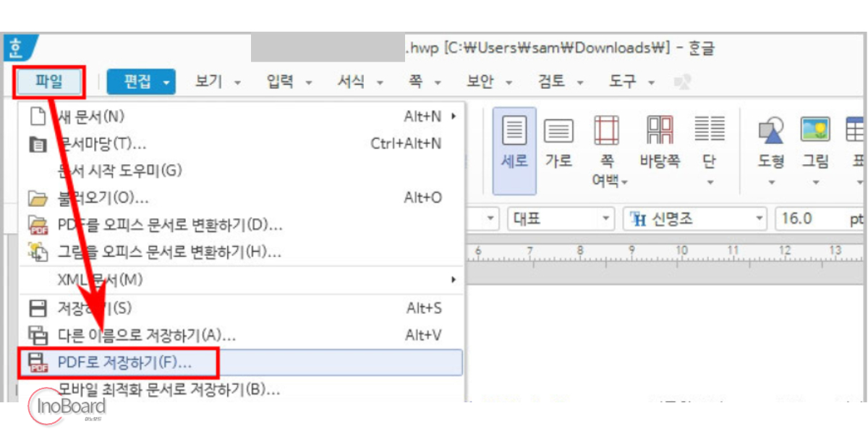868x434 pixels.
Task: Expand the 도형 dropdown arrow
Action: [772, 182]
